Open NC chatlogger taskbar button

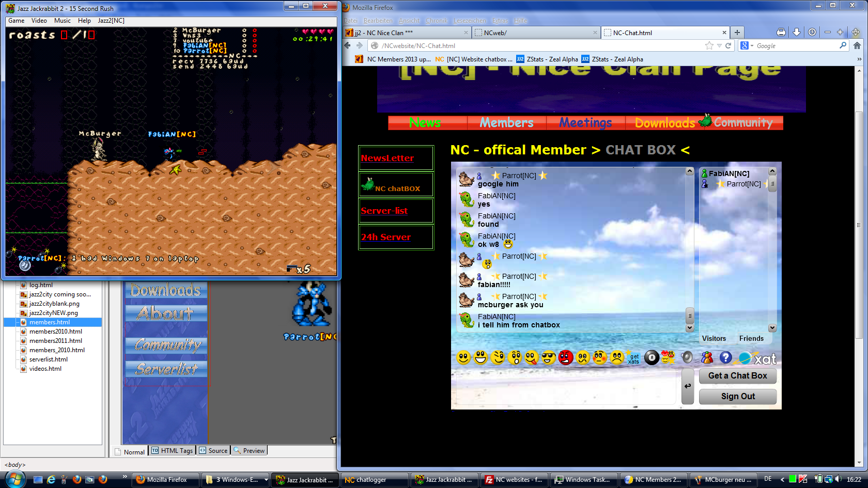tap(375, 480)
